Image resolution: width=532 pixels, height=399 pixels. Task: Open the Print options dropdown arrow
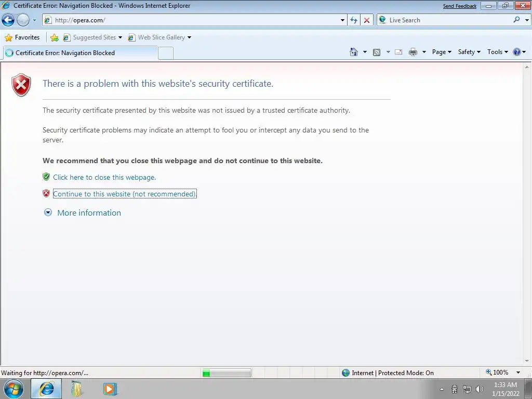coord(424,52)
